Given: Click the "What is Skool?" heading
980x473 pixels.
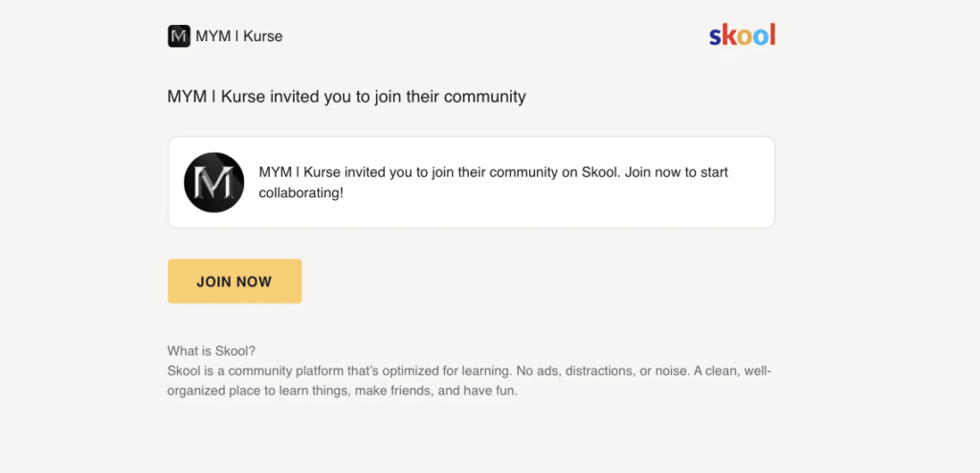Looking at the screenshot, I should click(212, 351).
